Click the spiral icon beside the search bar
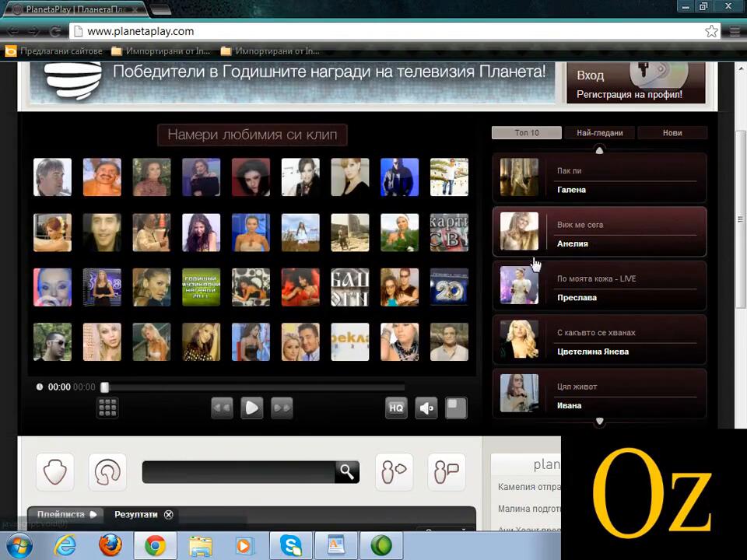747x560 pixels. 107,472
